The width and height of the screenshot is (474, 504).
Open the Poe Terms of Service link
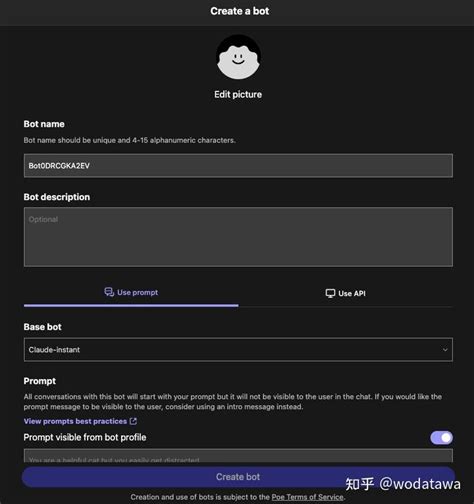[x=307, y=497]
